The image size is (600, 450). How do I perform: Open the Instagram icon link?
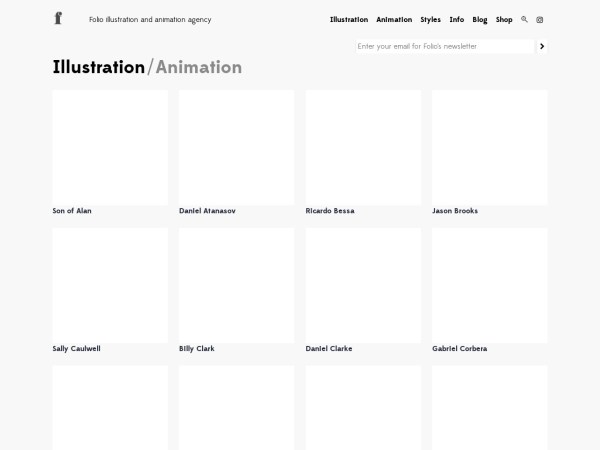(x=540, y=19)
